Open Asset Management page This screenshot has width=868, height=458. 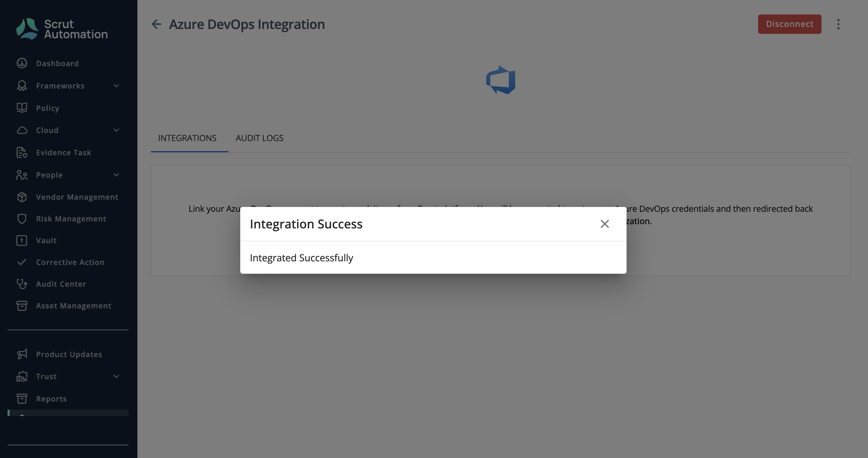(x=73, y=305)
